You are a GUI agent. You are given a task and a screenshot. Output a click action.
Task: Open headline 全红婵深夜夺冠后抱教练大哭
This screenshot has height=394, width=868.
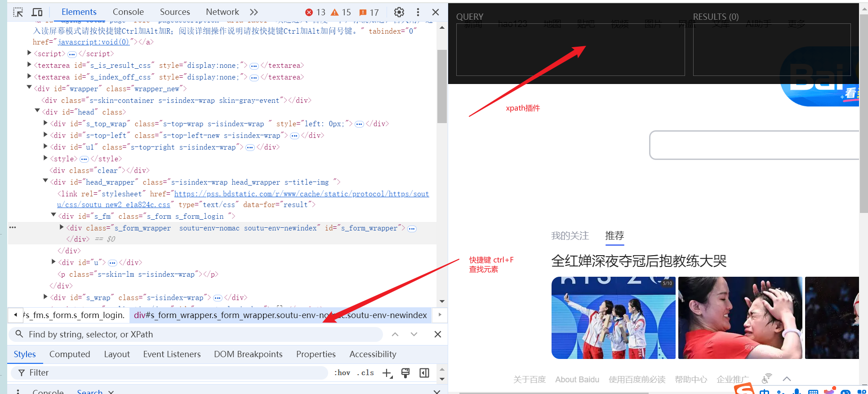tap(639, 261)
